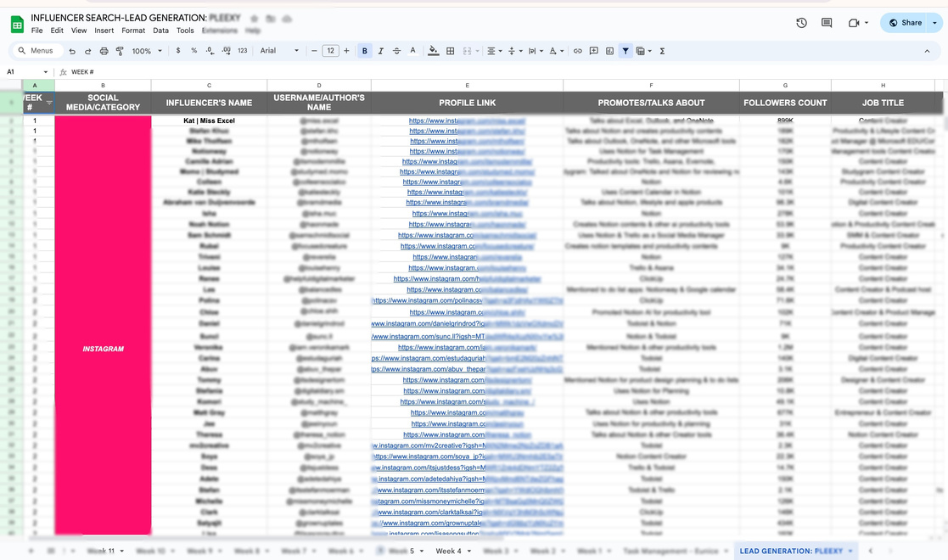This screenshot has width=948, height=560.
Task: Format as currency with dollar icon
Action: (177, 51)
